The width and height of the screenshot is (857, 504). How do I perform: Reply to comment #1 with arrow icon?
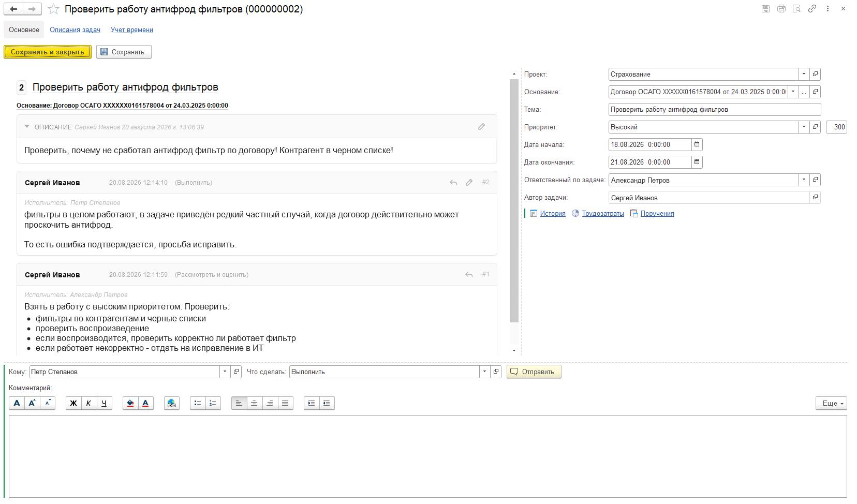click(x=469, y=274)
